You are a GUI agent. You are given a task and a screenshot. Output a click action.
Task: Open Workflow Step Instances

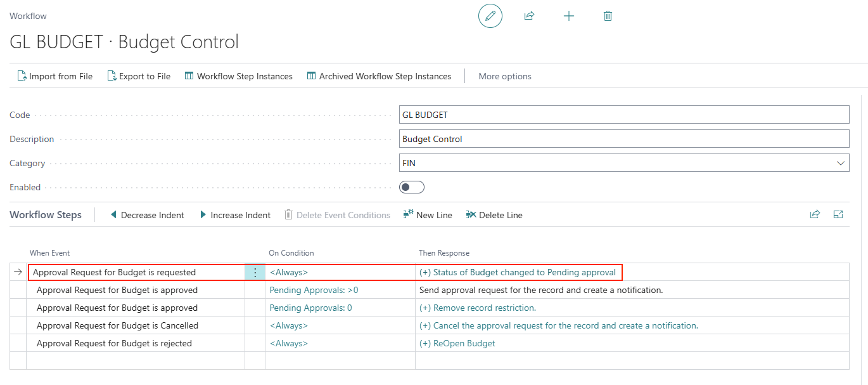238,76
